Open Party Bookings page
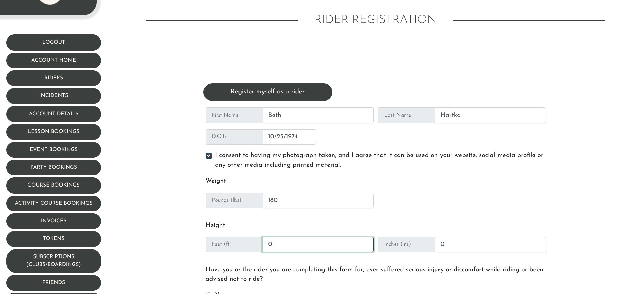 tap(54, 167)
